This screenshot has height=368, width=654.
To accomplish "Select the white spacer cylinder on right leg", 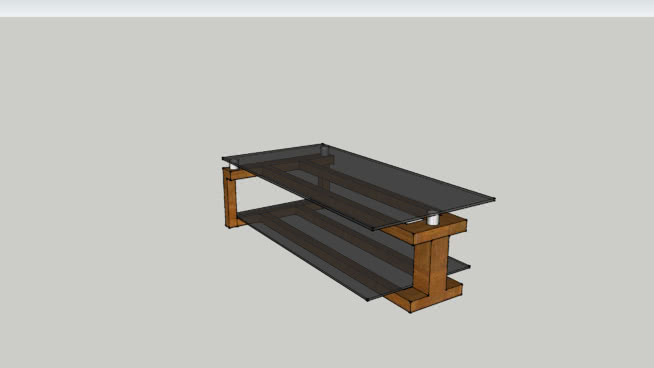I will coord(433,219).
